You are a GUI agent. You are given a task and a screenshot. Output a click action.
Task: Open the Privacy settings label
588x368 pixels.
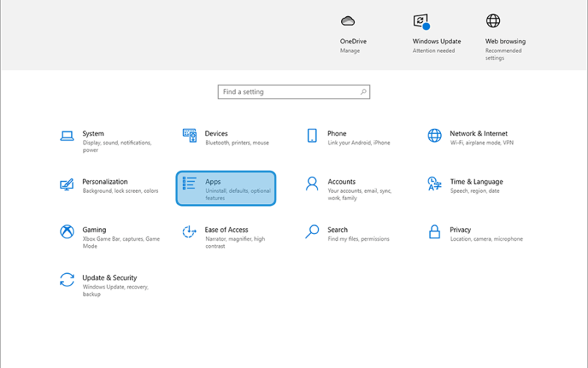(x=460, y=230)
